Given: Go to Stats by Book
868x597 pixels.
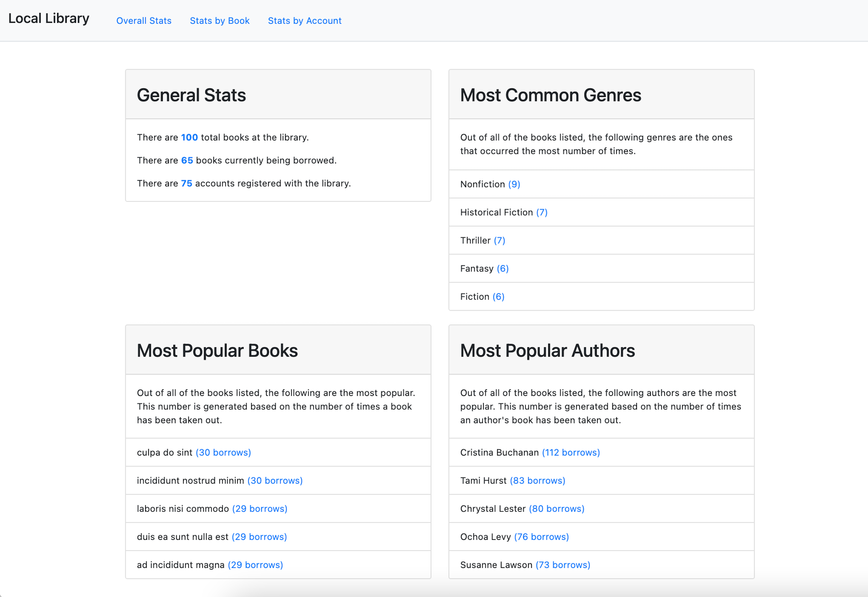Looking at the screenshot, I should pyautogui.click(x=219, y=21).
